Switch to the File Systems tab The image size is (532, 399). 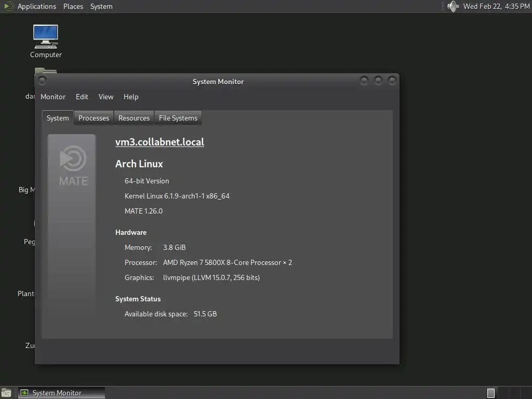[x=178, y=118]
